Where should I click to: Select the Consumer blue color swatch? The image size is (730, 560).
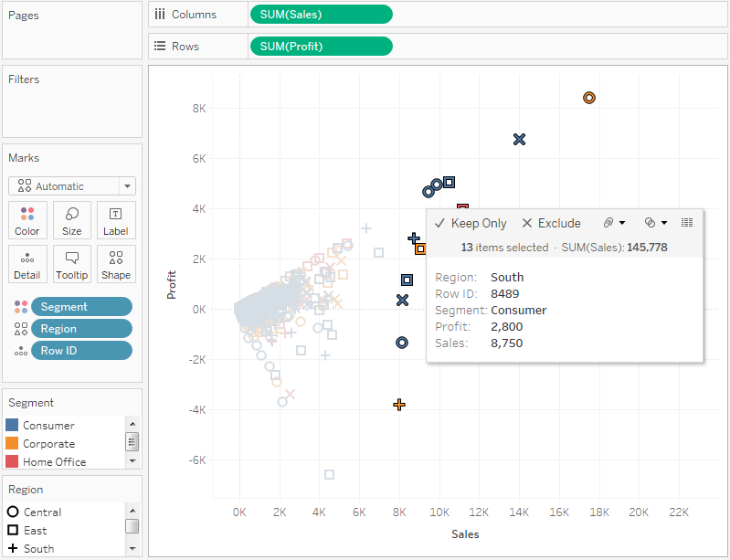(x=12, y=425)
